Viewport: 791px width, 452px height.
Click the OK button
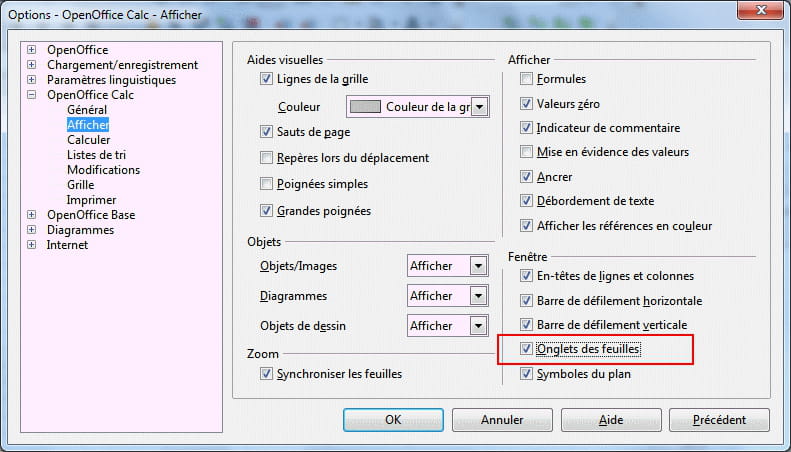coord(393,420)
